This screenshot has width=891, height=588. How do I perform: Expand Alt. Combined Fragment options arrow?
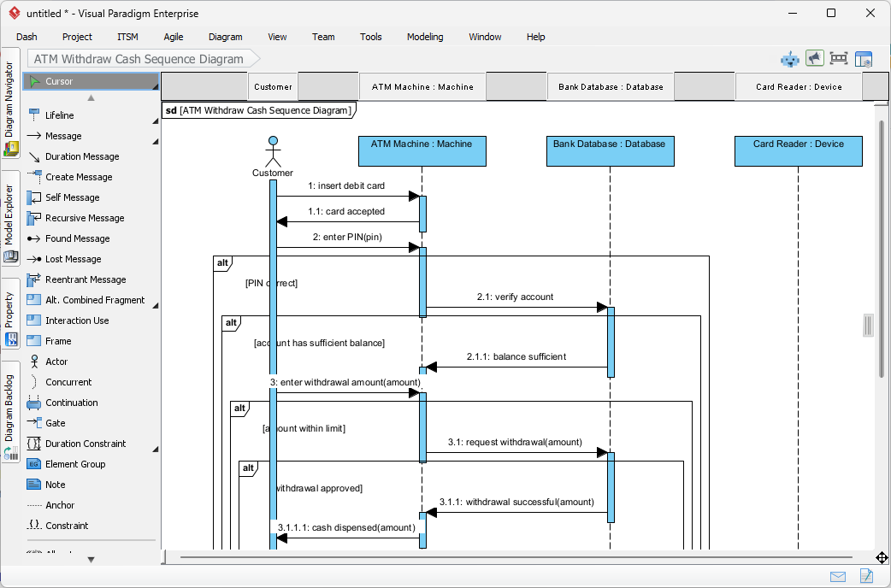(156, 305)
